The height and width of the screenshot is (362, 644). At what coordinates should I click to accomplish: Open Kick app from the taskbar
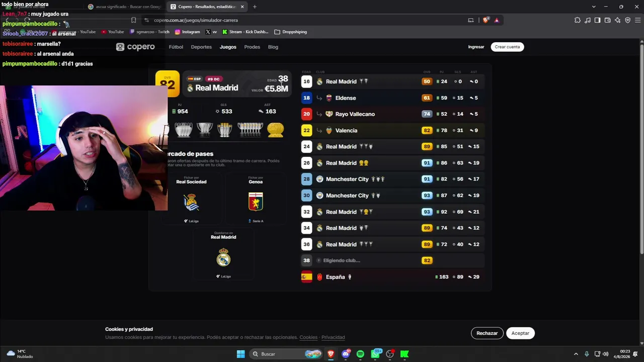pyautogui.click(x=405, y=354)
